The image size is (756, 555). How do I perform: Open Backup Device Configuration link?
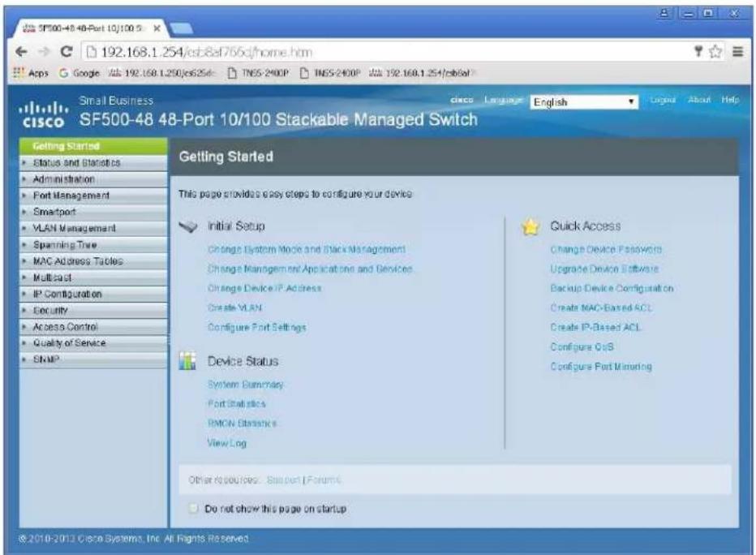click(x=612, y=288)
